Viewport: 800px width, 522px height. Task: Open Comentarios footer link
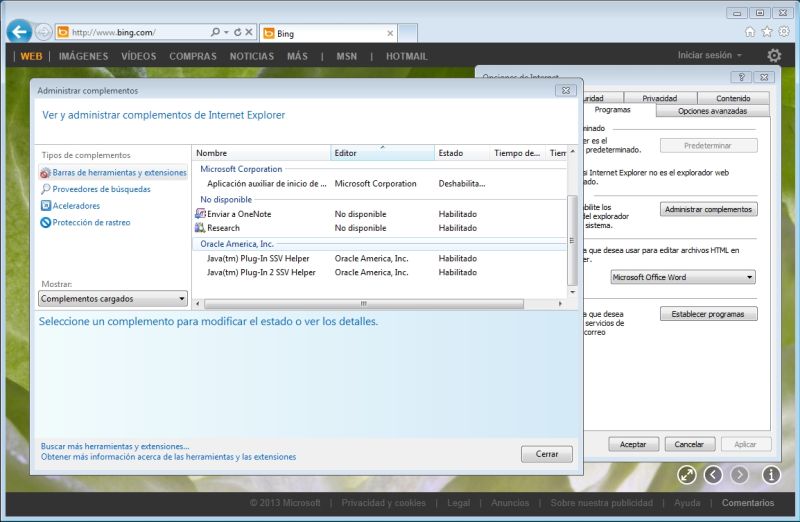(747, 503)
